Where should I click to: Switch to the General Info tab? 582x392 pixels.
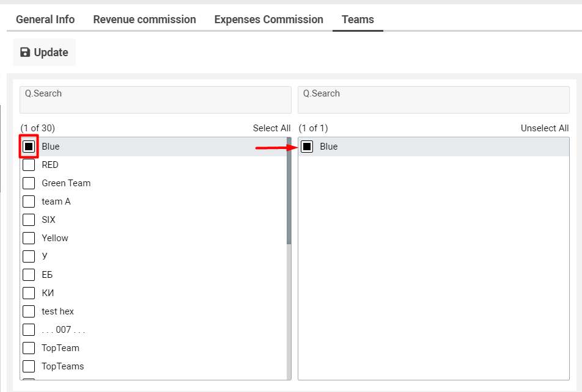point(45,19)
